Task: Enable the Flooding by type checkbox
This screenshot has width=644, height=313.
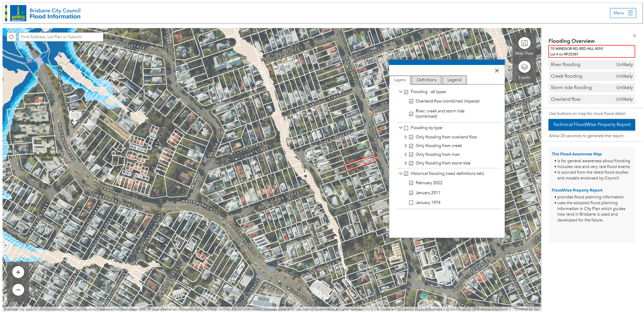Action: point(406,128)
